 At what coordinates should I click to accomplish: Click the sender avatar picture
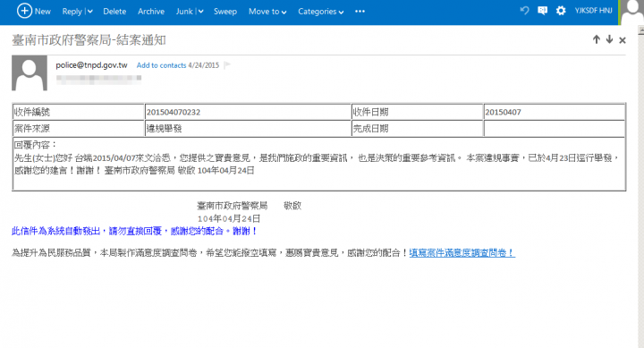click(x=30, y=72)
